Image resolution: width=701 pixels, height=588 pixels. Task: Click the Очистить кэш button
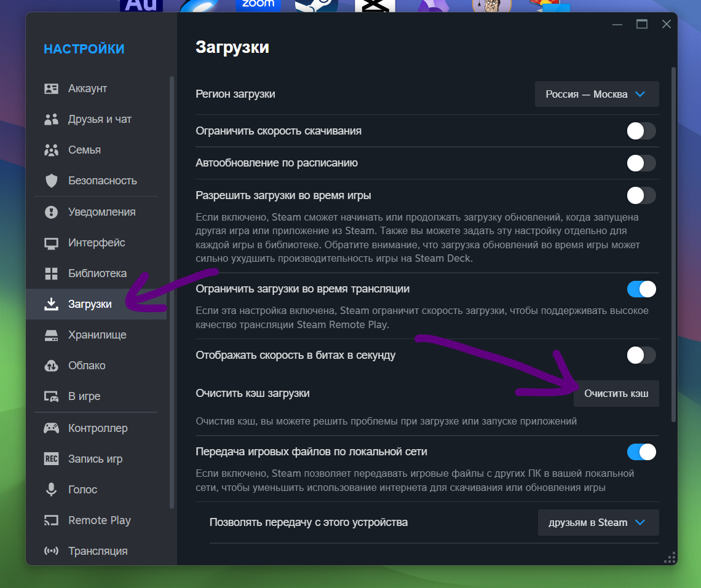click(616, 394)
